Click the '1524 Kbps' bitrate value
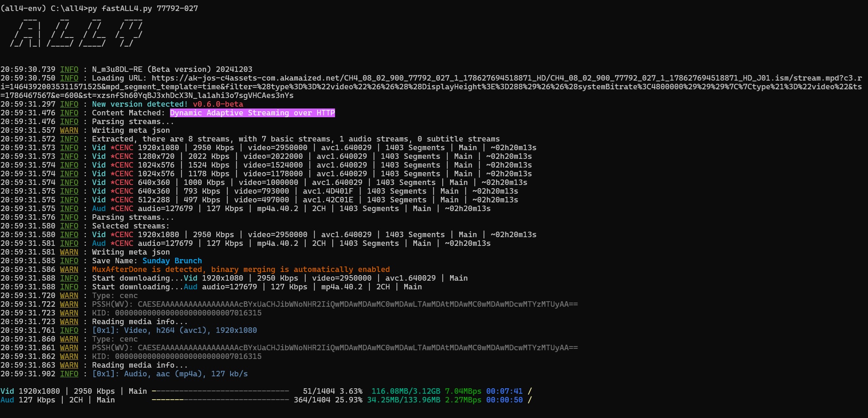 tap(209, 165)
